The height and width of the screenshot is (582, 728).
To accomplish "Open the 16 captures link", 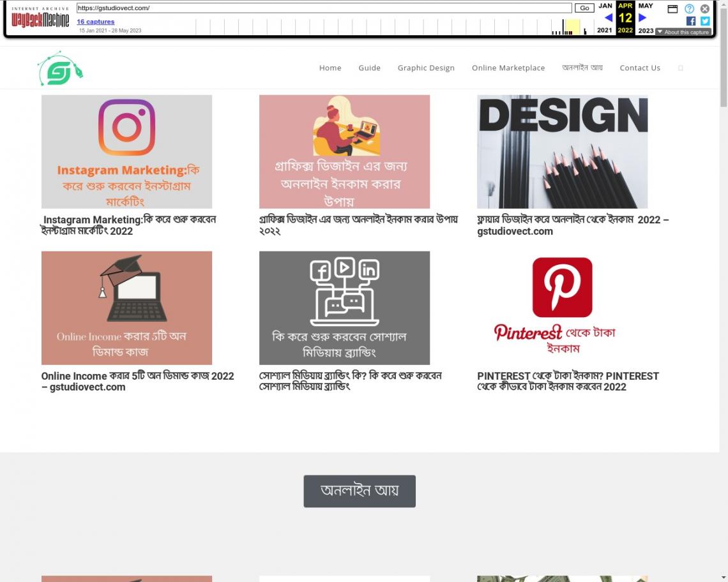I will click(96, 21).
